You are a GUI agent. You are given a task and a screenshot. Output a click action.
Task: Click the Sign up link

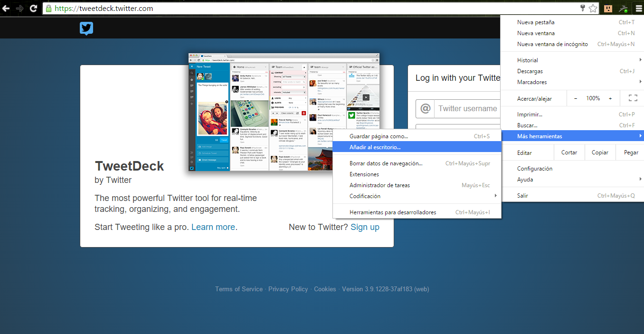(365, 227)
